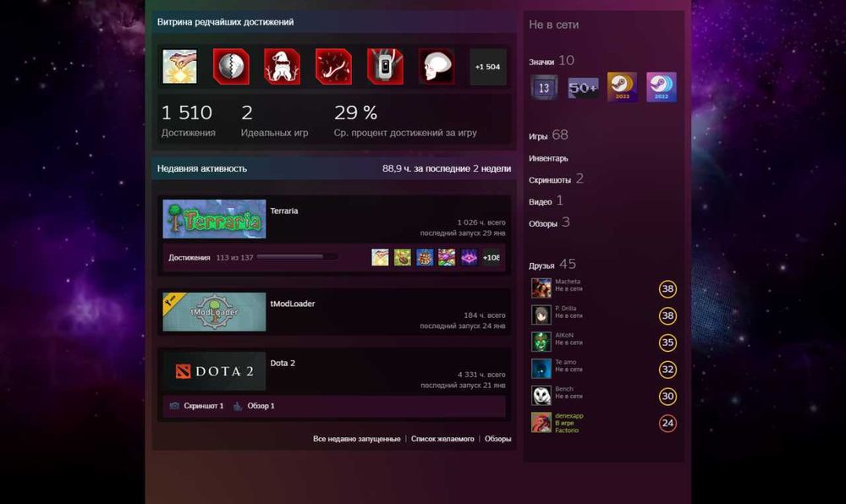Click the 1 510 Достижения stat

[x=189, y=121]
